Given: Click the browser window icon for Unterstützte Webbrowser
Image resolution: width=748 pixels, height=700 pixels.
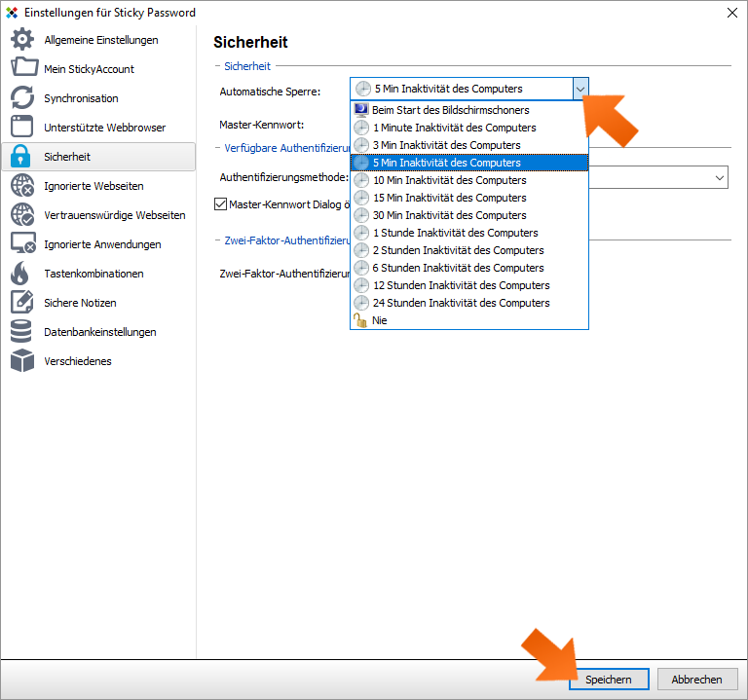Looking at the screenshot, I should click(22, 127).
